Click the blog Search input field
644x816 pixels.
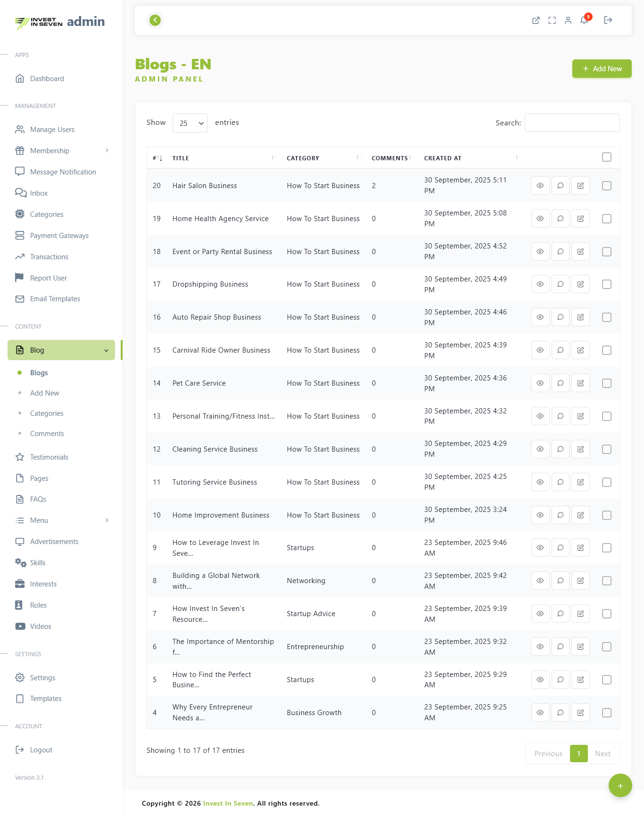pos(572,123)
